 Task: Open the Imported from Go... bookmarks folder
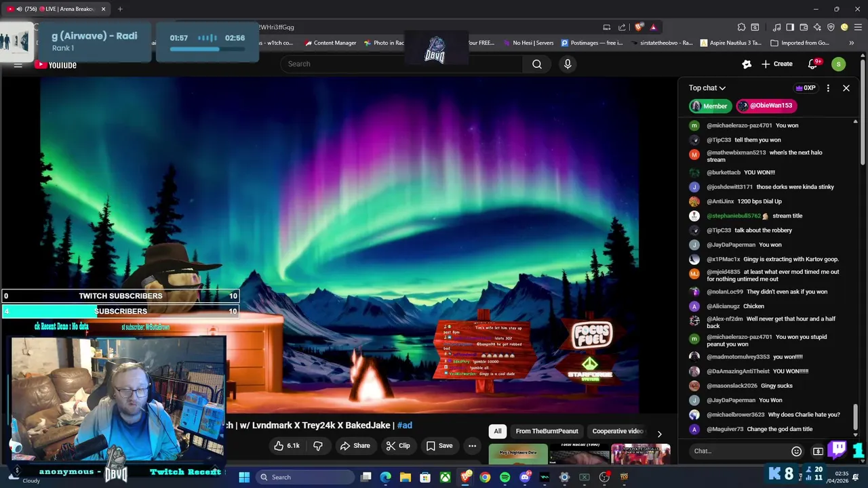point(800,43)
